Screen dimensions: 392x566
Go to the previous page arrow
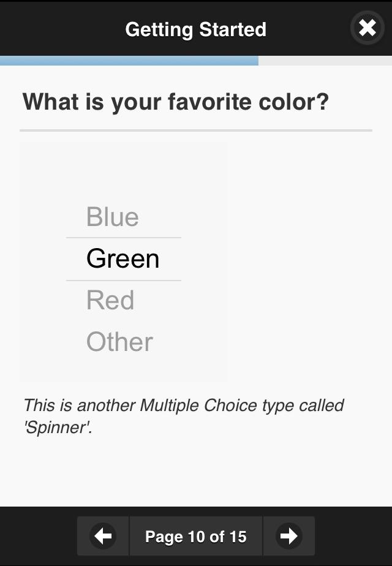(x=104, y=537)
